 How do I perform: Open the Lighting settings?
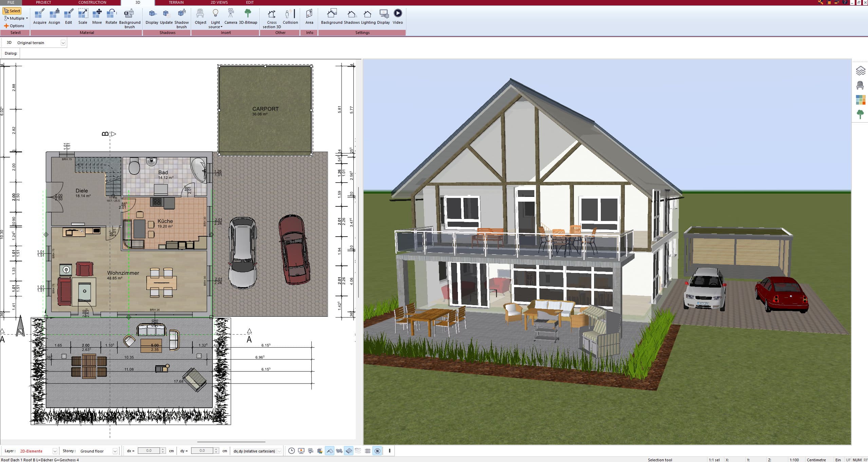[367, 15]
